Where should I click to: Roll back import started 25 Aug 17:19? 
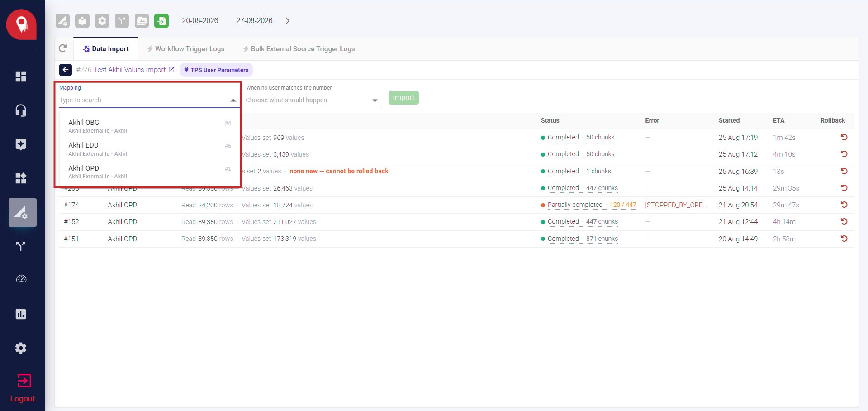point(844,137)
